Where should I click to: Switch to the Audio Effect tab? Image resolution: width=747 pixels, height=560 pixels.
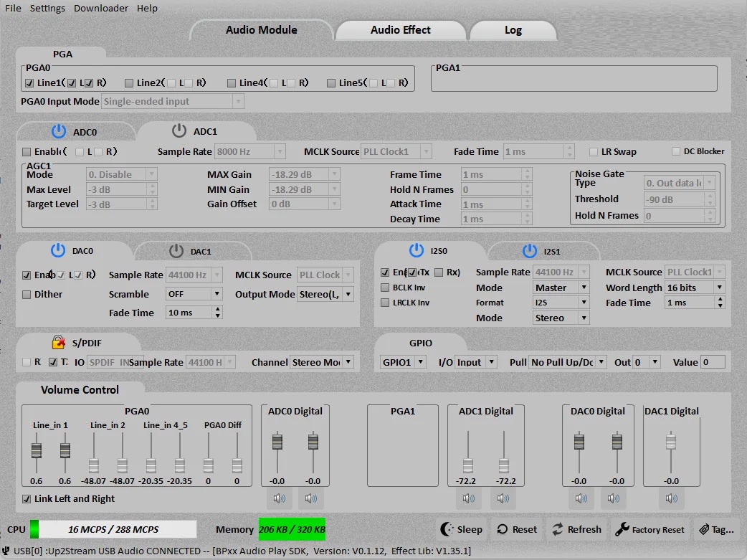click(401, 30)
